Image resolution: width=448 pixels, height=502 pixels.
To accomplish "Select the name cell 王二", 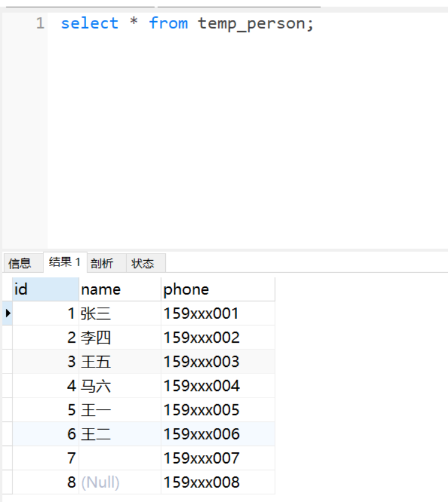I will click(120, 434).
